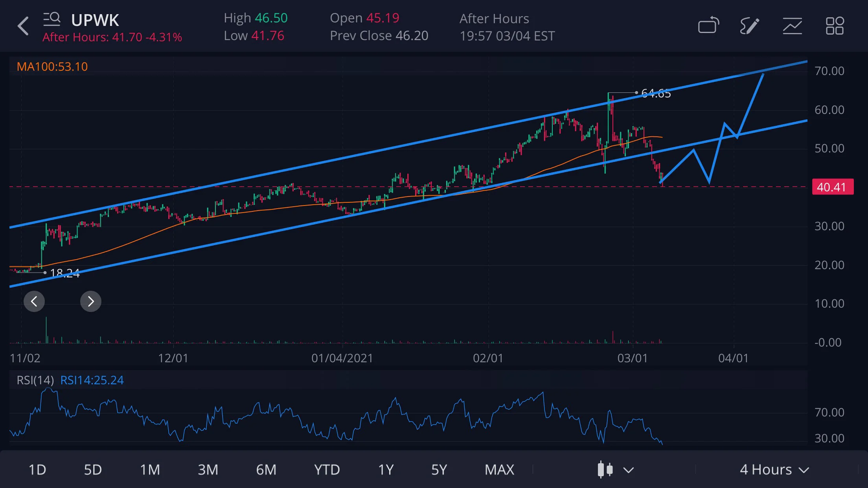Pan the chart right with the round arrow
The width and height of the screenshot is (868, 488).
[91, 301]
